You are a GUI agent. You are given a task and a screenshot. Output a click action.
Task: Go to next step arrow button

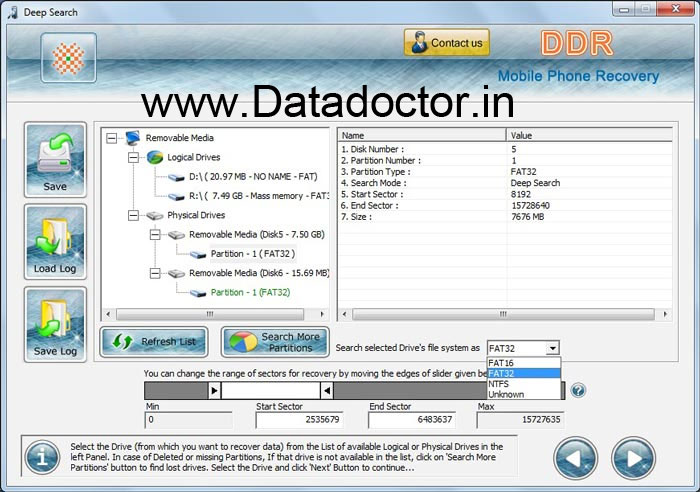(x=633, y=459)
